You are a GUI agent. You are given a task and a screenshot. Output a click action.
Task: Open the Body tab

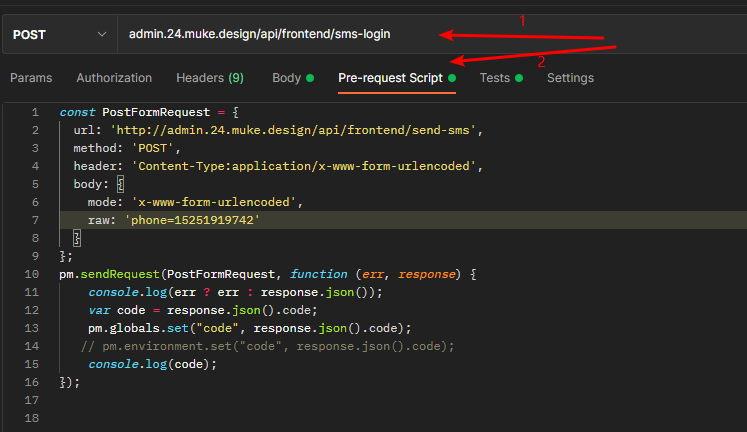point(293,78)
